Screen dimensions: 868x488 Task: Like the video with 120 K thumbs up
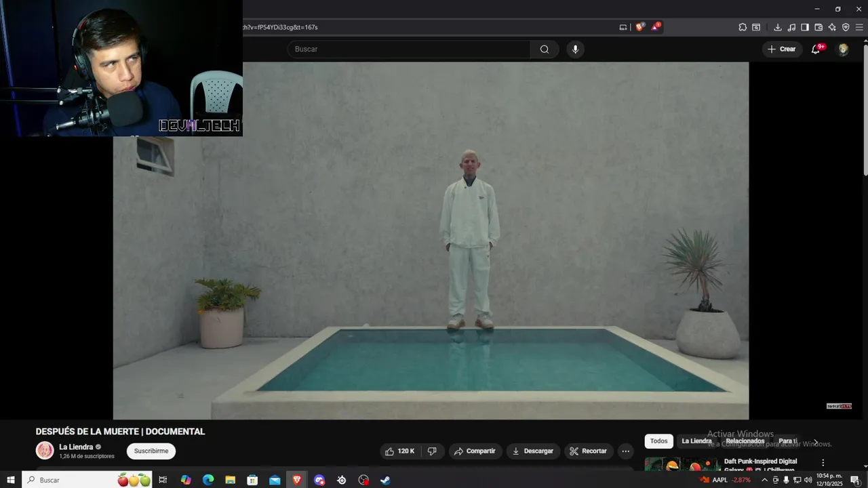399,451
